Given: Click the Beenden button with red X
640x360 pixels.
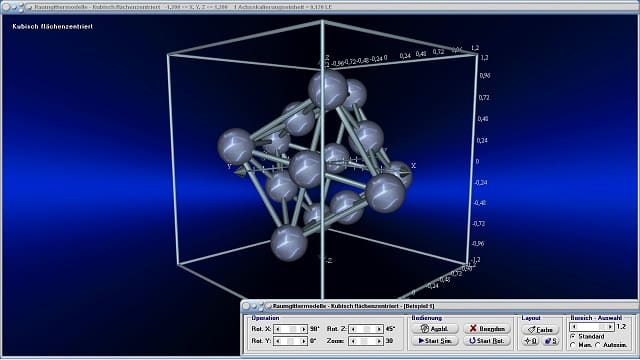Looking at the screenshot, I should pyautogui.click(x=487, y=329).
